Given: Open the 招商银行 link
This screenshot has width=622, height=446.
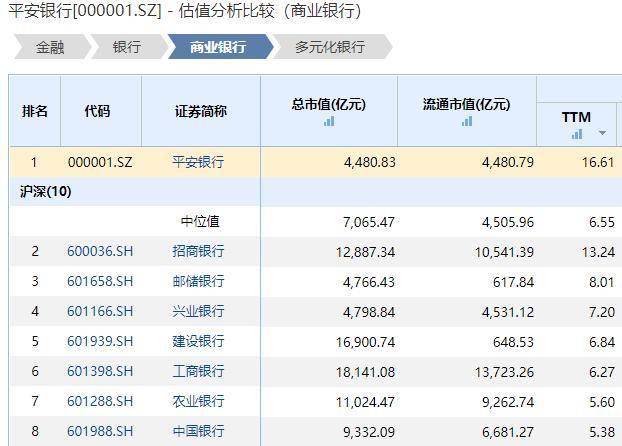Looking at the screenshot, I should [198, 251].
